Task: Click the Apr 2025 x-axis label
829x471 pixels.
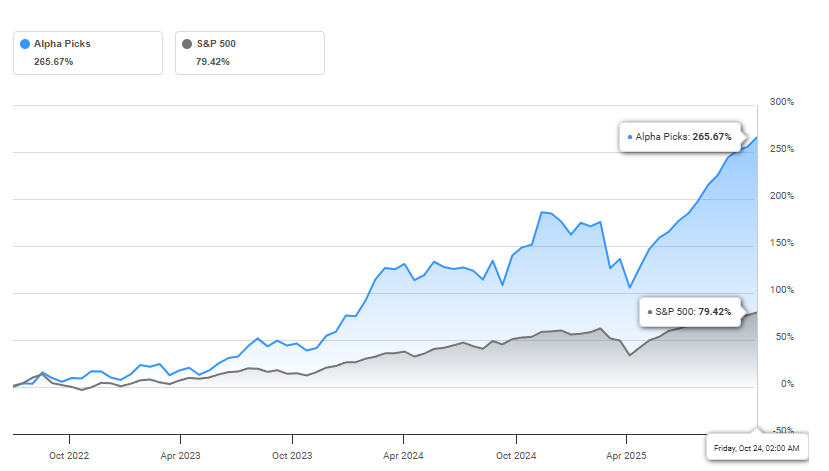Action: pos(625,455)
